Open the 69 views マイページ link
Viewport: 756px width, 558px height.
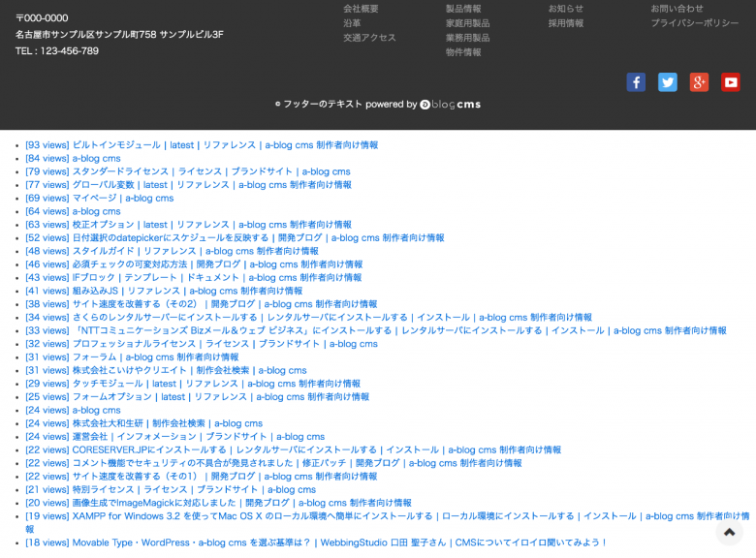point(99,198)
